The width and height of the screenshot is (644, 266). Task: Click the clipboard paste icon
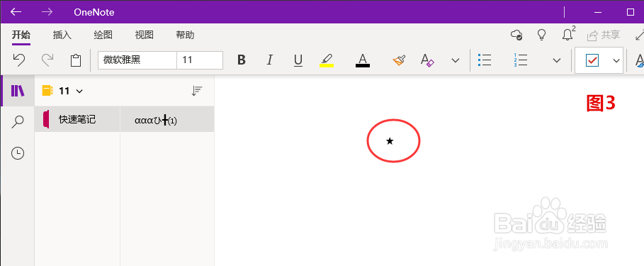[x=76, y=60]
